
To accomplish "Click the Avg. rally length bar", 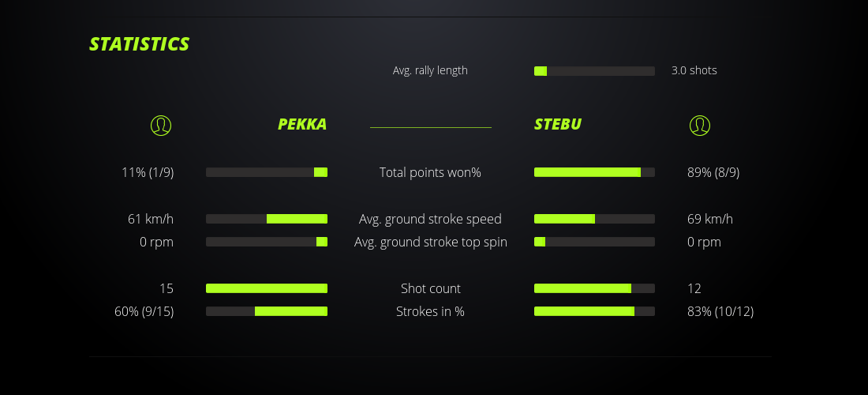I will point(594,71).
